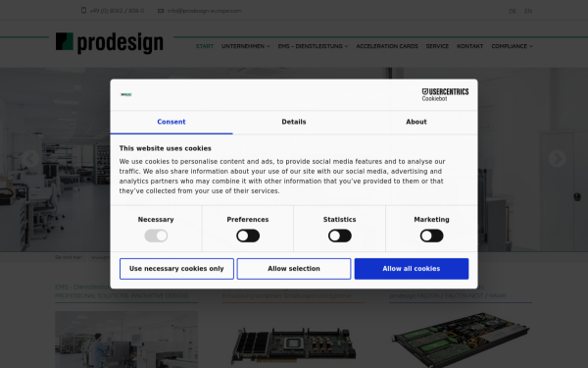Enable the Statistics cookies switch
588x368 pixels.
click(340, 236)
